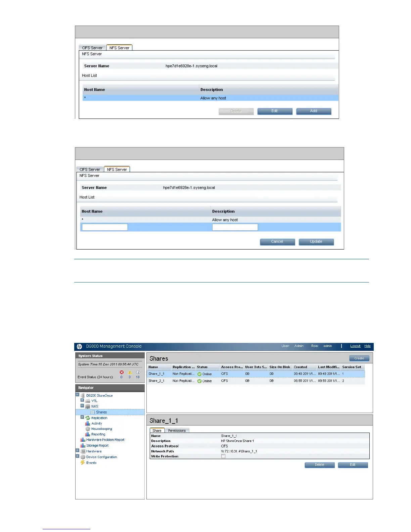Screen dimensions: 411x532
Task: Click the Hardware Problem Report chart icon
Action: pyautogui.click(x=83, y=440)
